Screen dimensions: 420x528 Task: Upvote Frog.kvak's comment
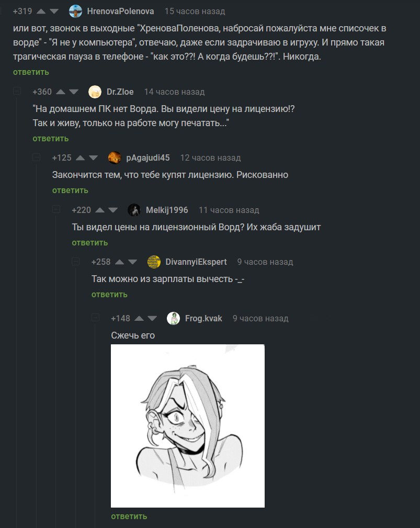(139, 319)
